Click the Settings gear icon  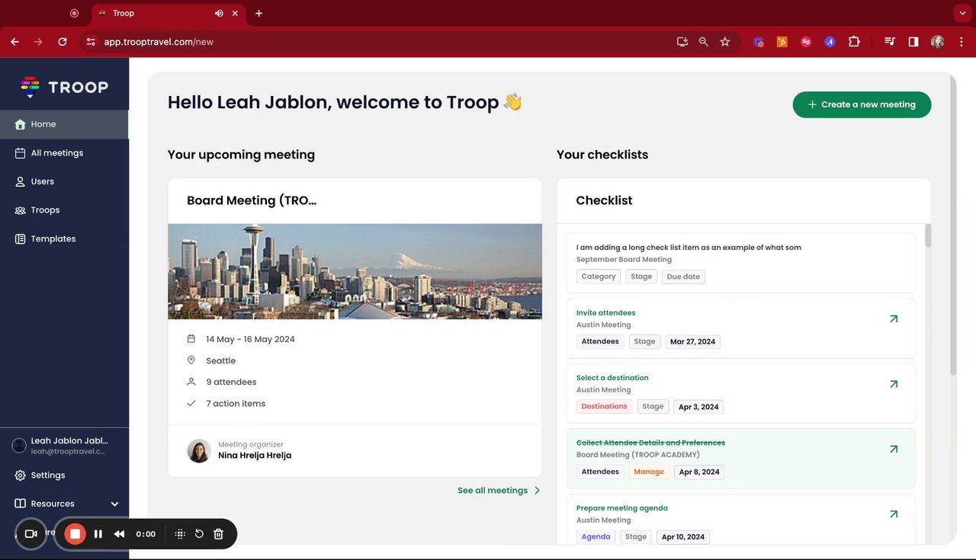pos(21,475)
